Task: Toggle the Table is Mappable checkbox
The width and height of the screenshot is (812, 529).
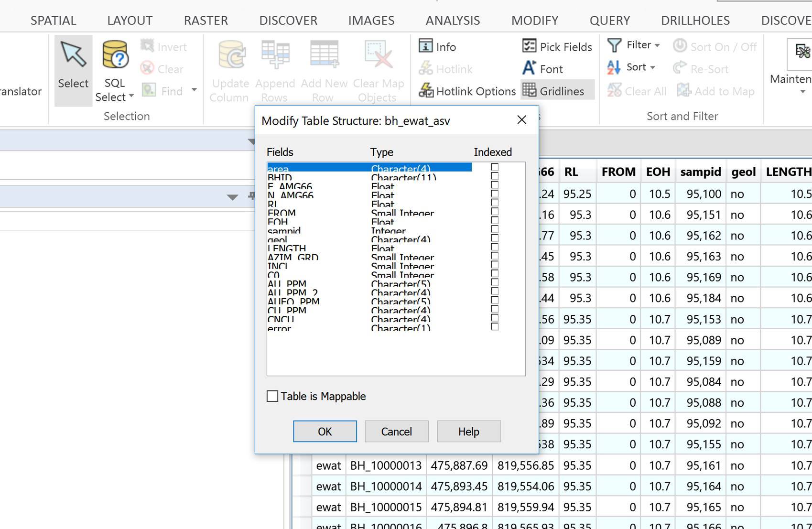Action: (272, 396)
